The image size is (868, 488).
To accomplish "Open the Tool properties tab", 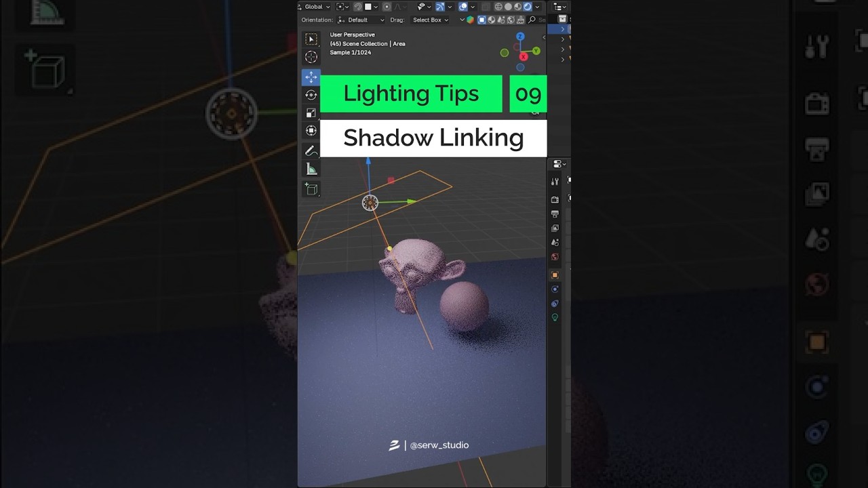I will pos(555,182).
